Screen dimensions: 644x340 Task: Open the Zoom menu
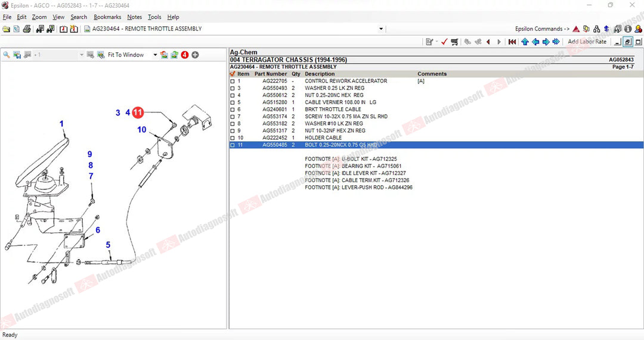[39, 17]
